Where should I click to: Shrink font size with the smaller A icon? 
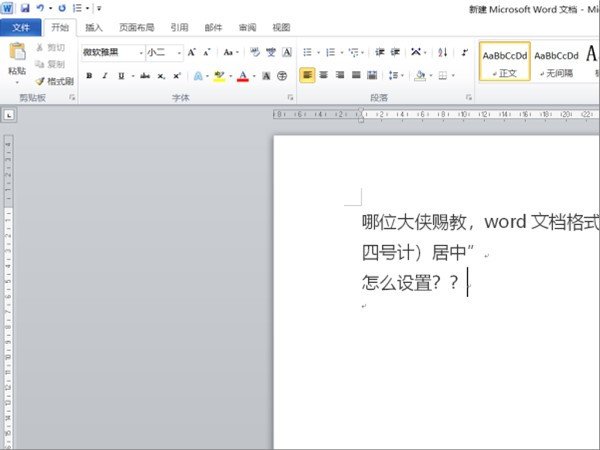(x=207, y=52)
